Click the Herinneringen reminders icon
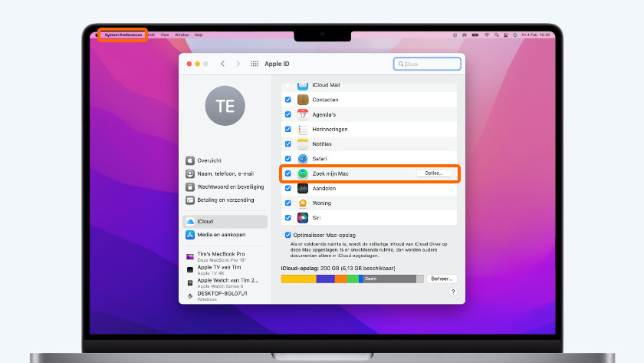This screenshot has width=644, height=363. (x=303, y=129)
